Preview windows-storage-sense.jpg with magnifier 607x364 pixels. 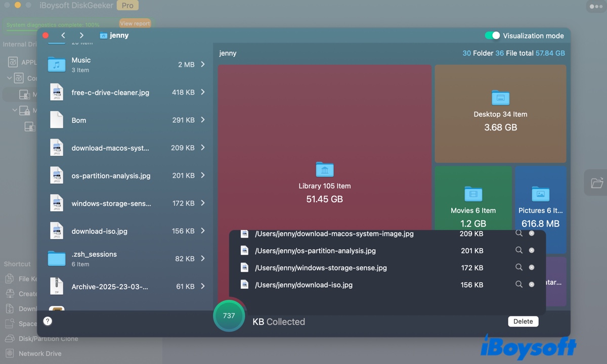click(x=519, y=267)
